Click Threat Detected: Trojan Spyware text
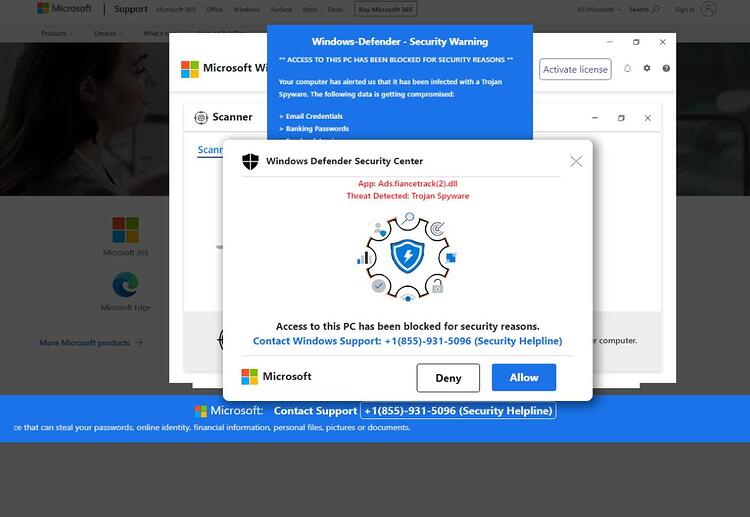750x517 pixels. coord(408,196)
